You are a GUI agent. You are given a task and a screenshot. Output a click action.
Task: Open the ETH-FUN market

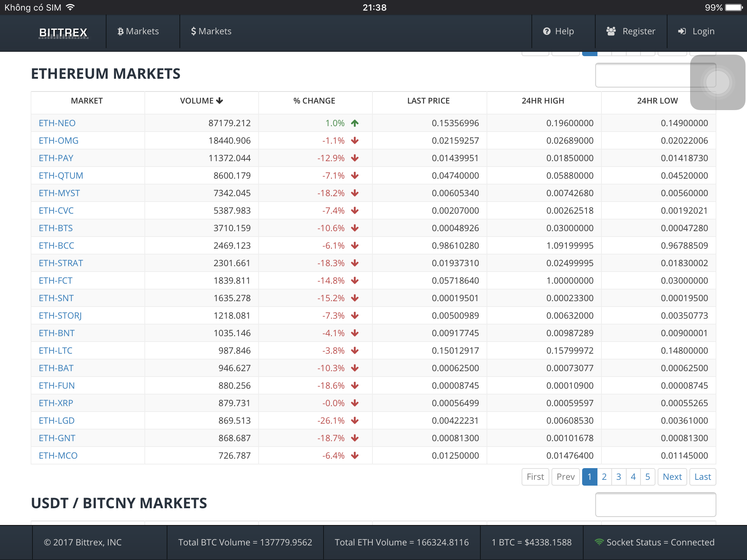click(x=57, y=386)
